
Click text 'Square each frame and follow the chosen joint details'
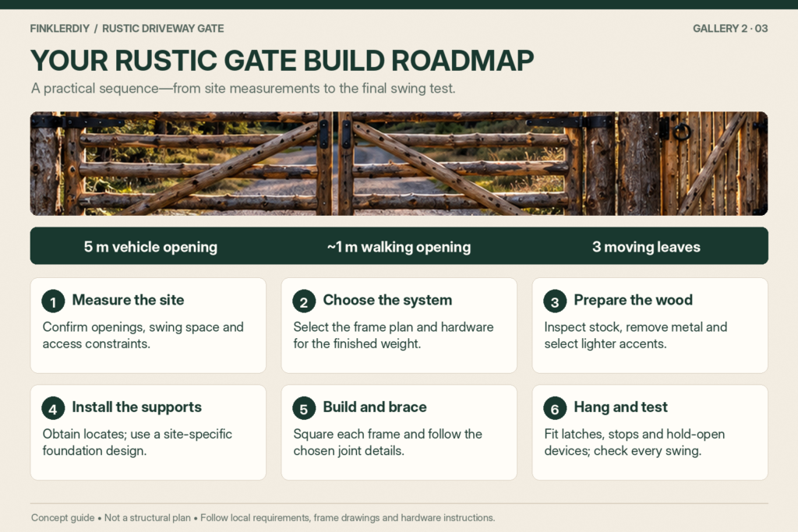click(388, 442)
